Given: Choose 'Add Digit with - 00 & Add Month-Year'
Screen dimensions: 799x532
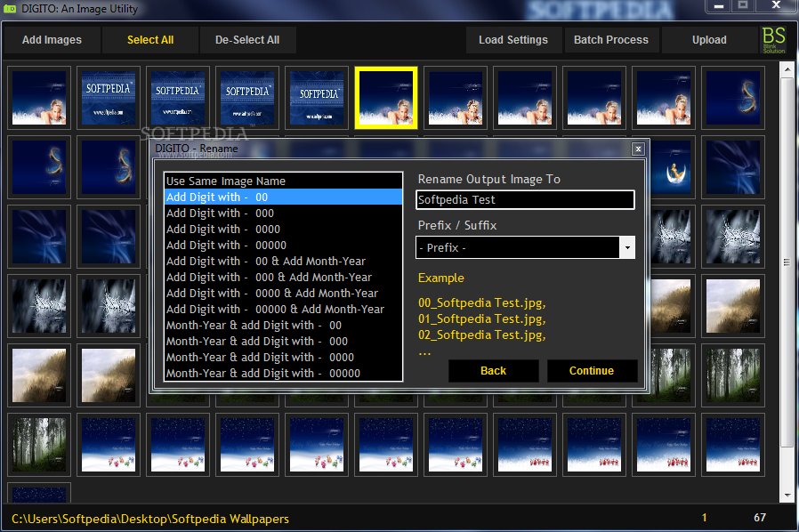Looking at the screenshot, I should (283, 261).
